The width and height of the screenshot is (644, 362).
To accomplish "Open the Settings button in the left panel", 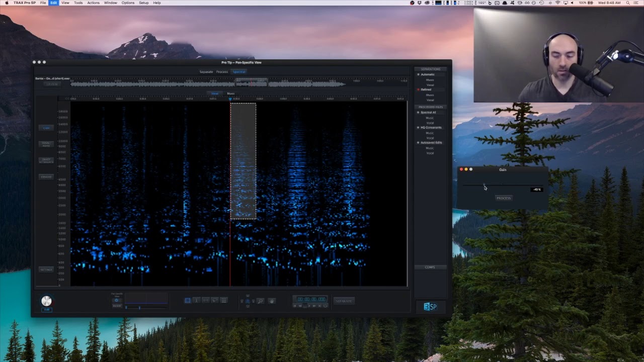I will (46, 269).
